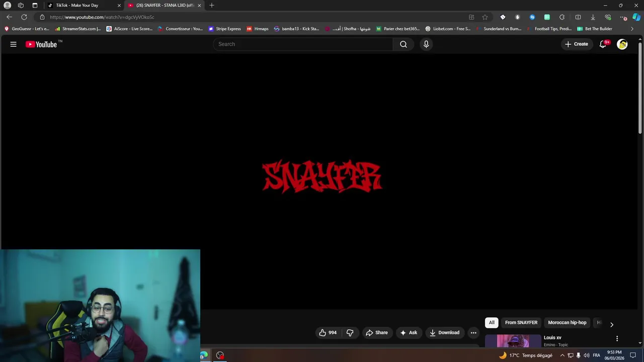Go back with browser back arrow
The width and height of the screenshot is (644, 362).
(9, 17)
